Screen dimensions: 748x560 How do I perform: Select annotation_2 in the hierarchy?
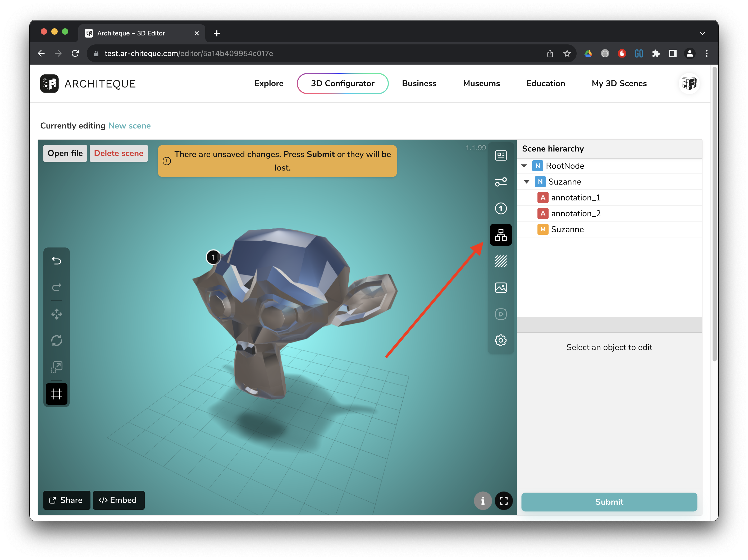tap(576, 214)
